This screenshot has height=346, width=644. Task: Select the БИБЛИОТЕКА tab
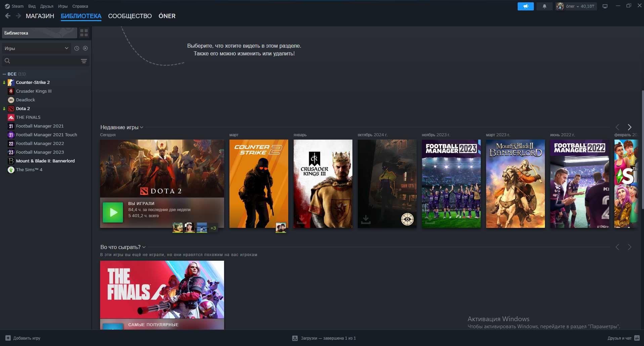(x=81, y=16)
